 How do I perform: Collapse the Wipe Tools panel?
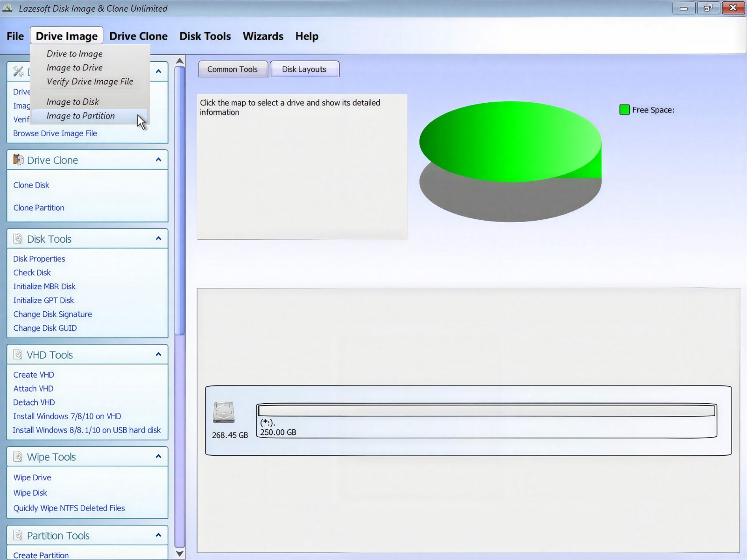pos(158,456)
